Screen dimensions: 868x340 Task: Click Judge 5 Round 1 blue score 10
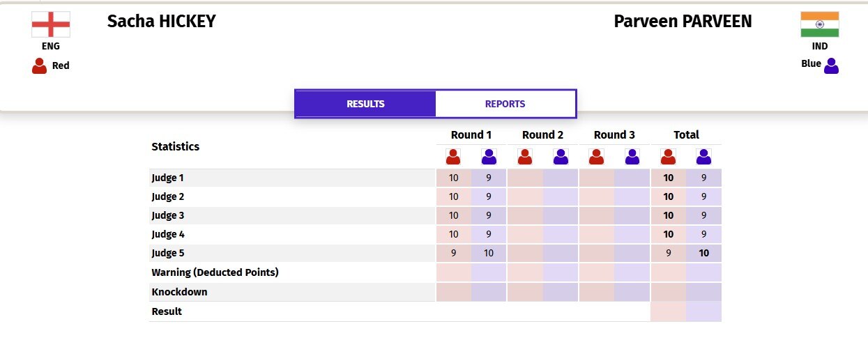489,253
